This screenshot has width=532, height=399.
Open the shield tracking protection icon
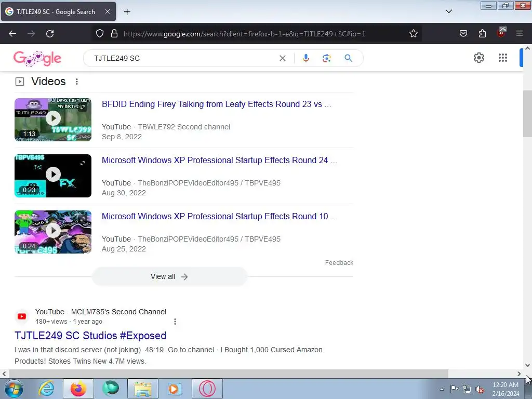coord(99,34)
